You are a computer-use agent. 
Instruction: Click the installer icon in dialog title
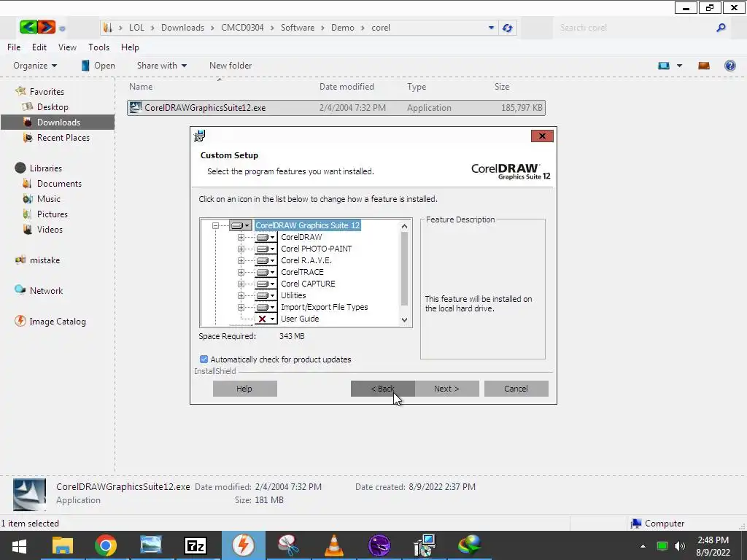200,136
